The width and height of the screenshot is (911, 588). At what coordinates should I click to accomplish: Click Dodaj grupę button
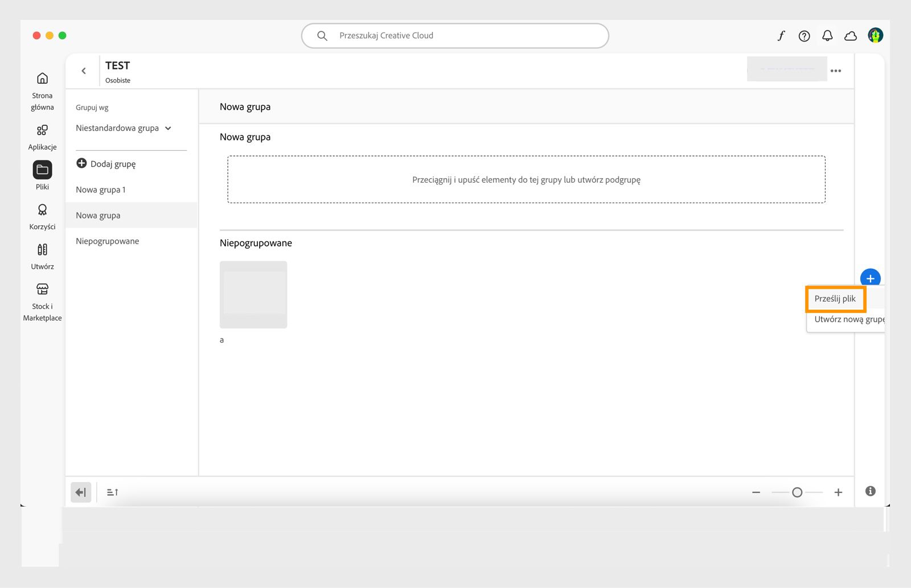click(x=106, y=164)
